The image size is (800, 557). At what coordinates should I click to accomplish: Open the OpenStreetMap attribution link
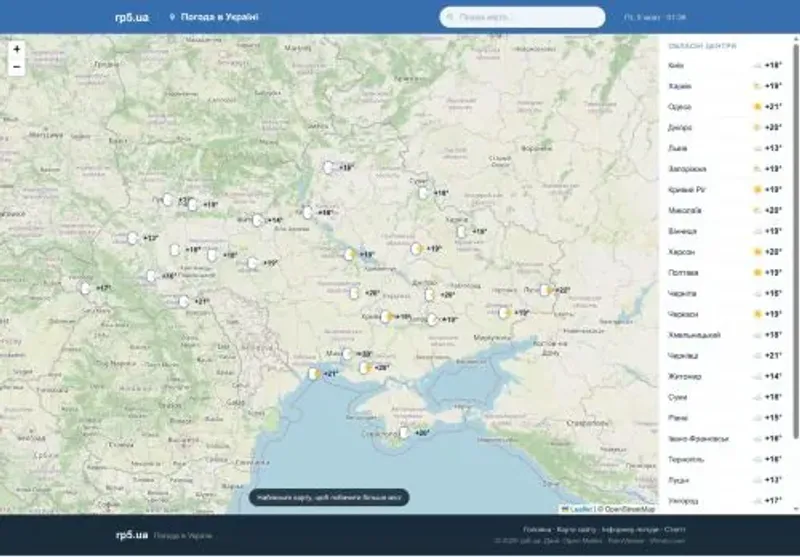click(630, 509)
